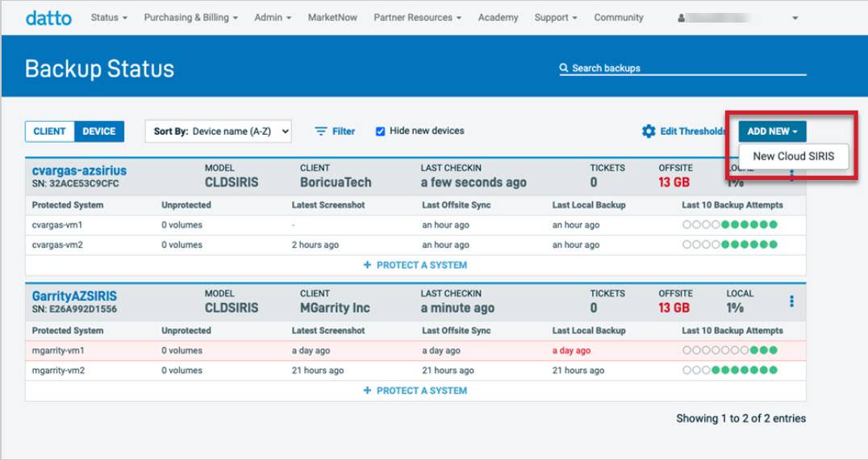Expand Purchasing & Billing menu
868x460 pixels.
[190, 18]
